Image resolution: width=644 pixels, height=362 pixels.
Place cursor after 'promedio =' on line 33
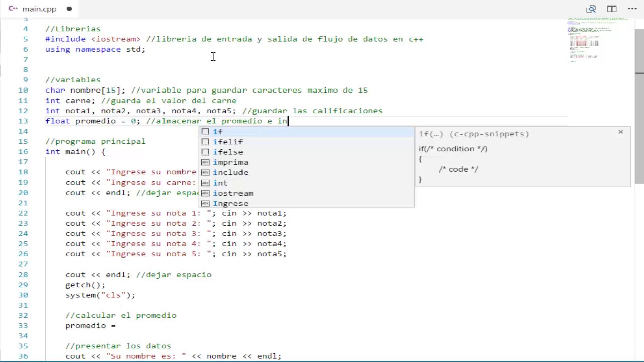116,325
